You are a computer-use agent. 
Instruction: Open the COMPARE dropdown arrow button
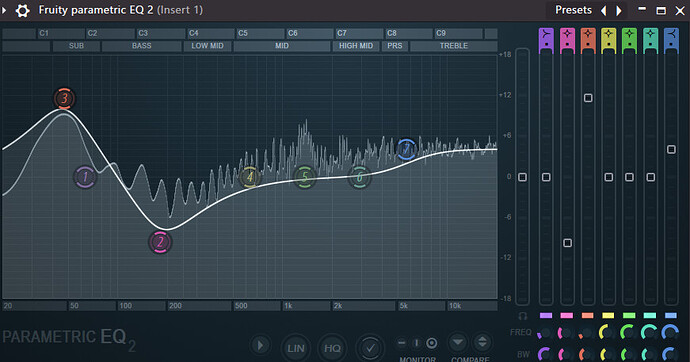pyautogui.click(x=458, y=342)
